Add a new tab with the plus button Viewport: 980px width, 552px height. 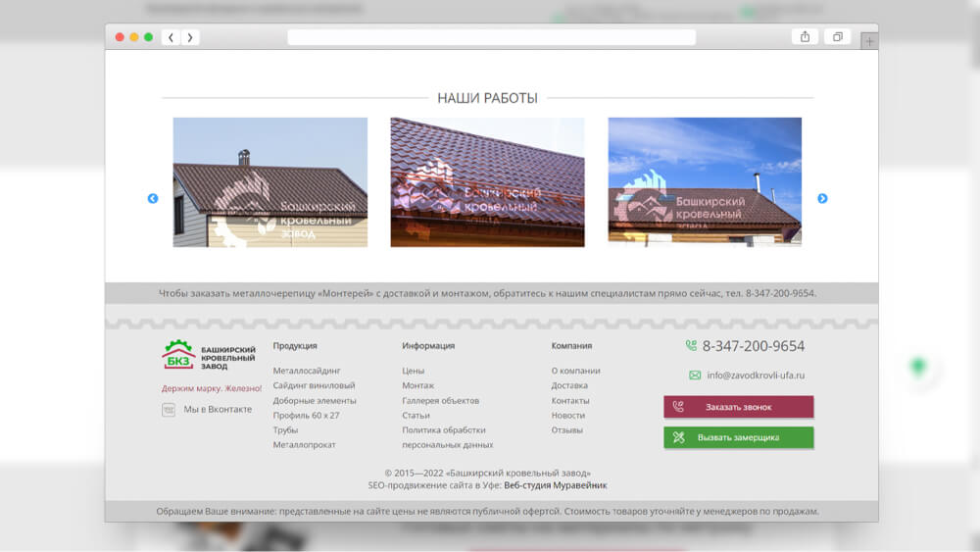pos(869,41)
